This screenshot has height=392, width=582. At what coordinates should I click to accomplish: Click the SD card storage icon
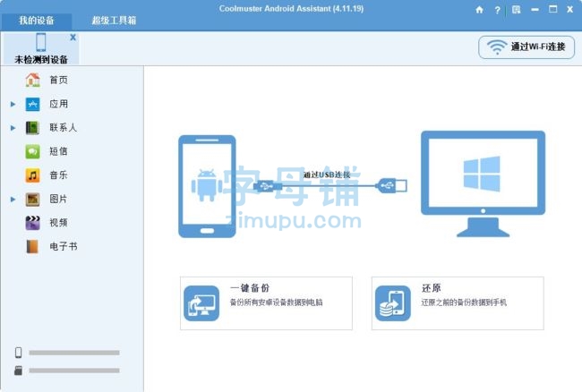pos(19,371)
